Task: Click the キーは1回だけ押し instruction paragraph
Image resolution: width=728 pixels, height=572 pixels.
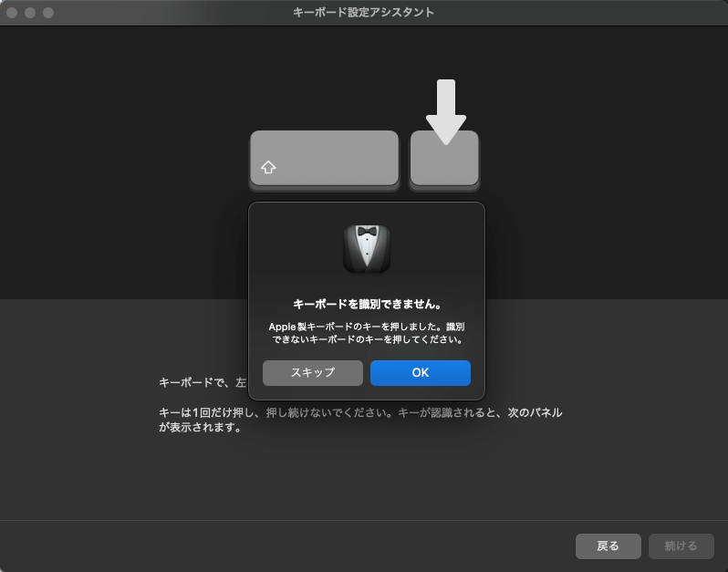Action: click(359, 412)
